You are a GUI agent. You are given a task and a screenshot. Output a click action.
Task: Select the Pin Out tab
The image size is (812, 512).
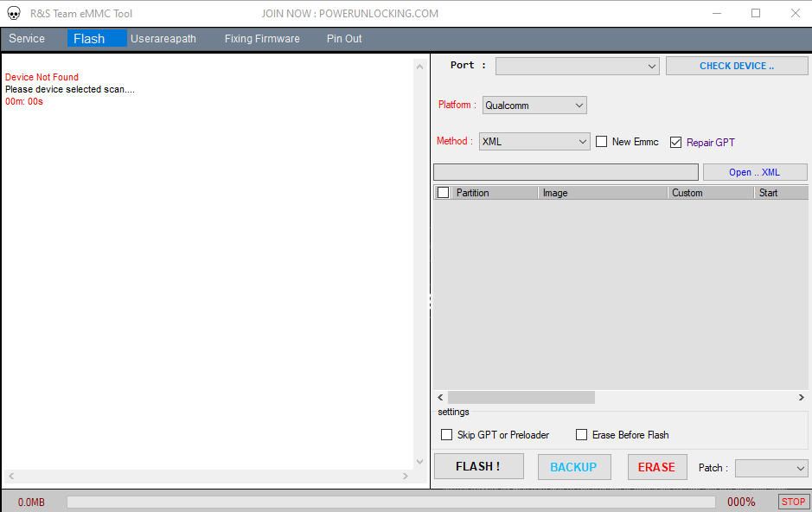coord(343,38)
